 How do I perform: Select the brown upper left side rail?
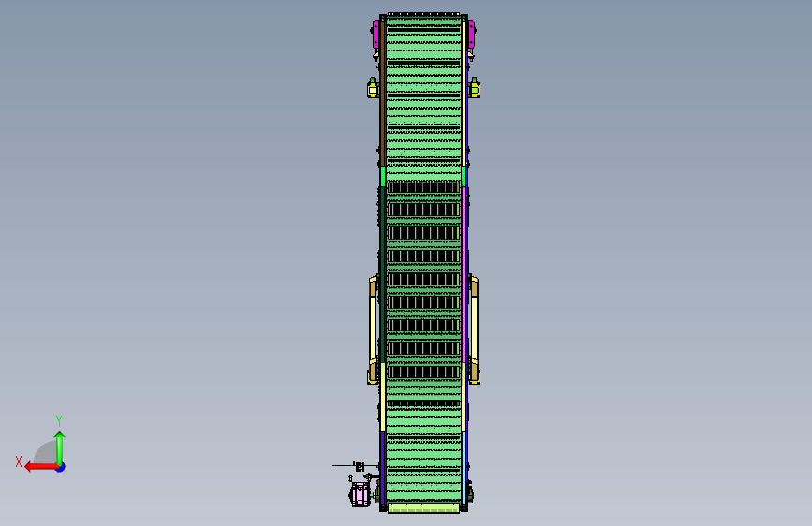click(383, 94)
